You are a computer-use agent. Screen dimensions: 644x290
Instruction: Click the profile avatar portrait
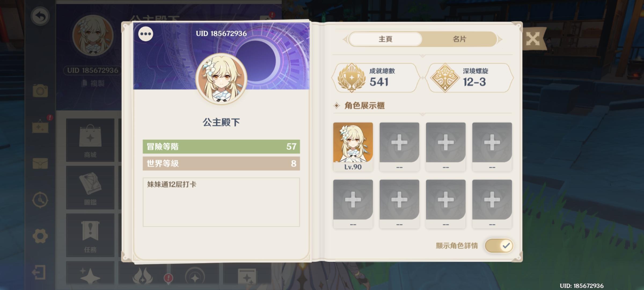221,78
